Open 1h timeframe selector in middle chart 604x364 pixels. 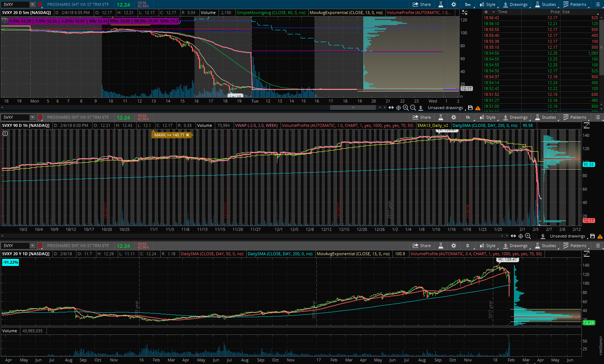(467, 117)
